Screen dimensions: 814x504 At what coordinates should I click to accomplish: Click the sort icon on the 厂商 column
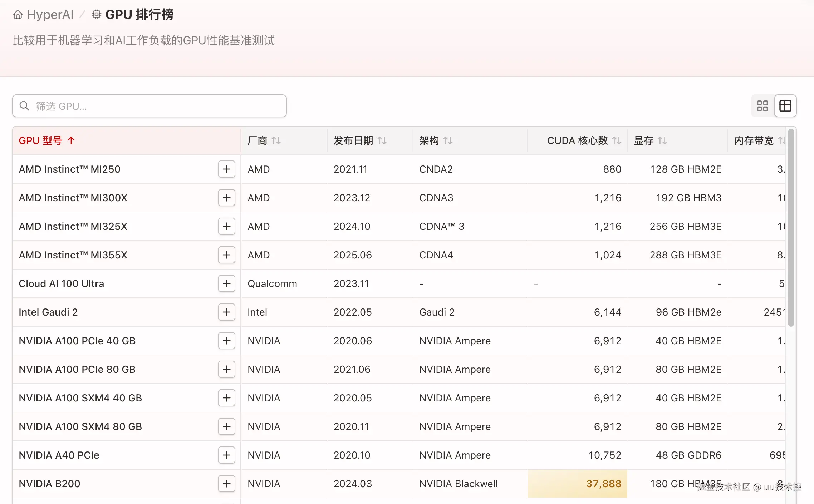[276, 140]
